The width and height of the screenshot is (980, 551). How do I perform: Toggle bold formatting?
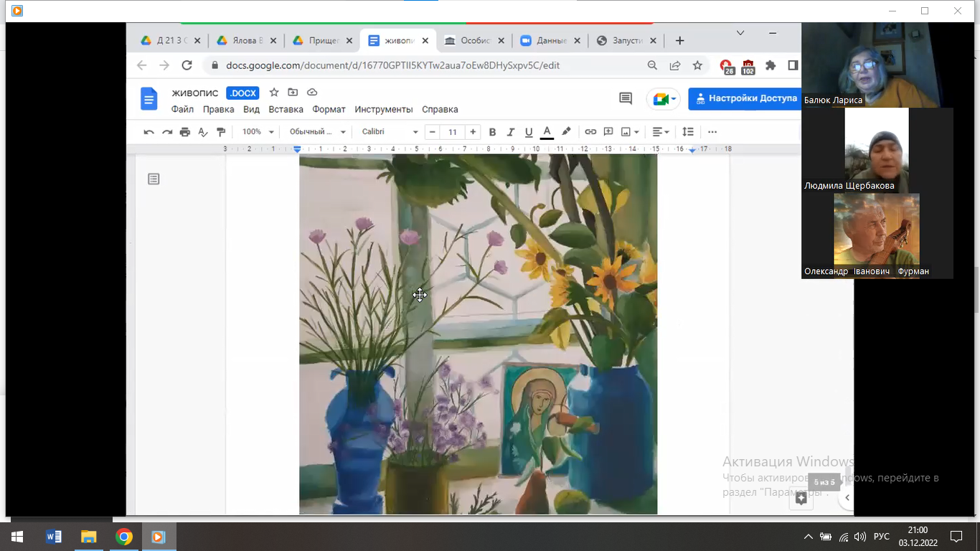[x=492, y=132]
